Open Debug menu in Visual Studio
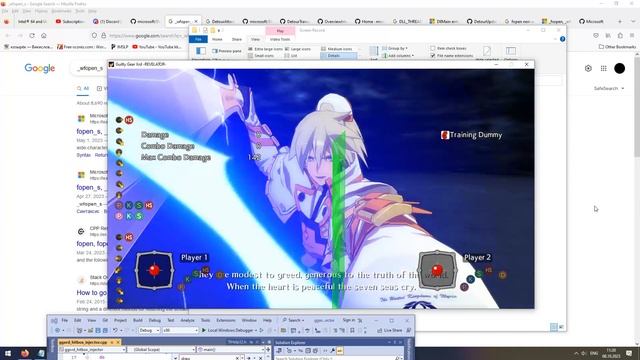This screenshot has width=640, height=360. click(154, 320)
